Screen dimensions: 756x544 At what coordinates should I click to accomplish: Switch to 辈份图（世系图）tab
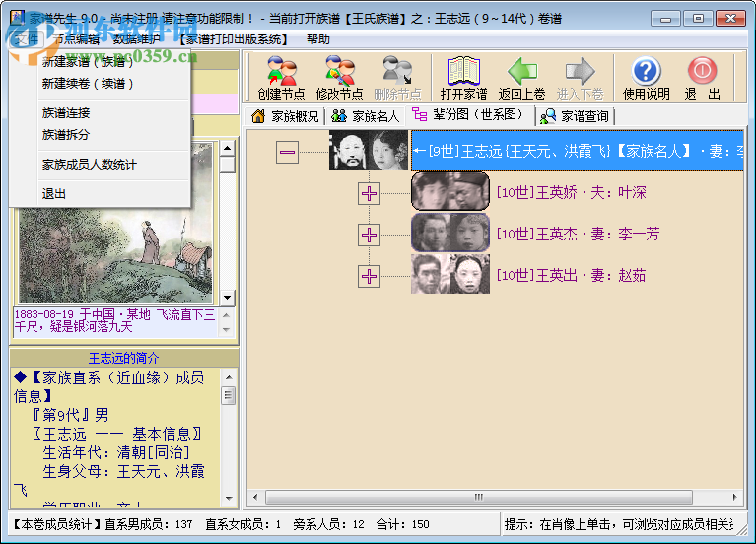tap(468, 115)
